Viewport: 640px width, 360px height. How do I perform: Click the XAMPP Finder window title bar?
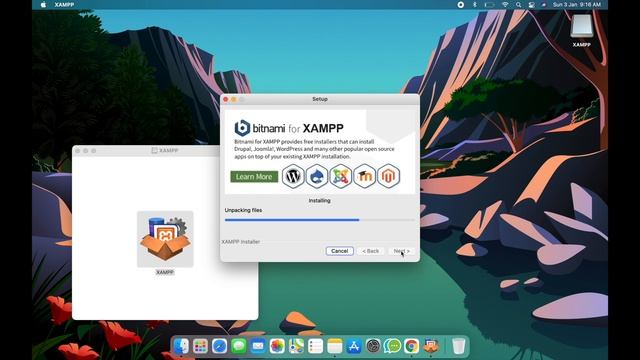pyautogui.click(x=165, y=151)
